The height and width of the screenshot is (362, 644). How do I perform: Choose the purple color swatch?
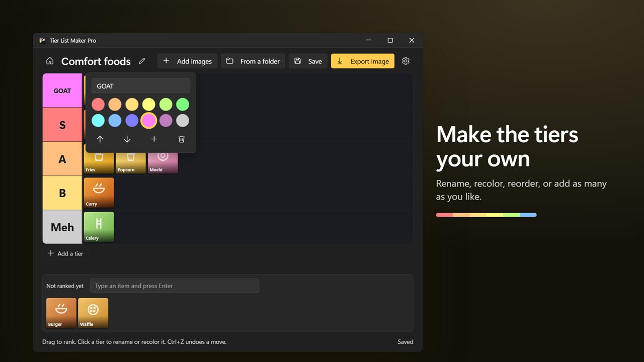(166, 121)
